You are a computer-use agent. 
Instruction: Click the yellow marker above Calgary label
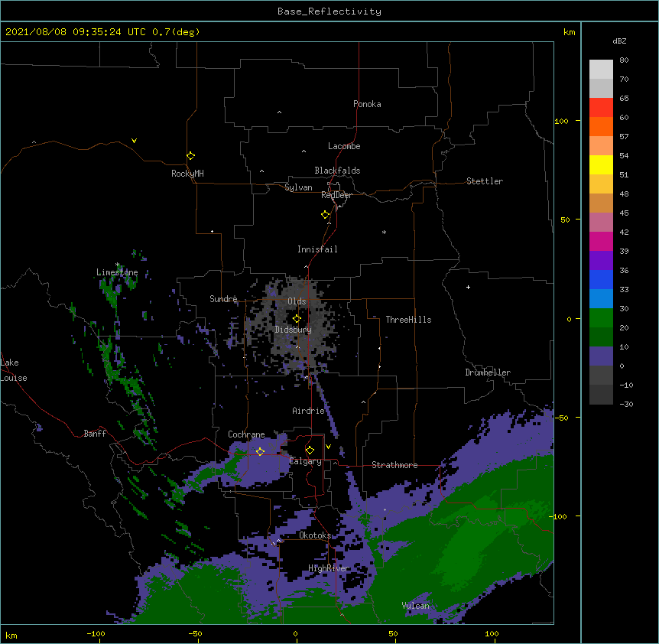[x=310, y=450]
